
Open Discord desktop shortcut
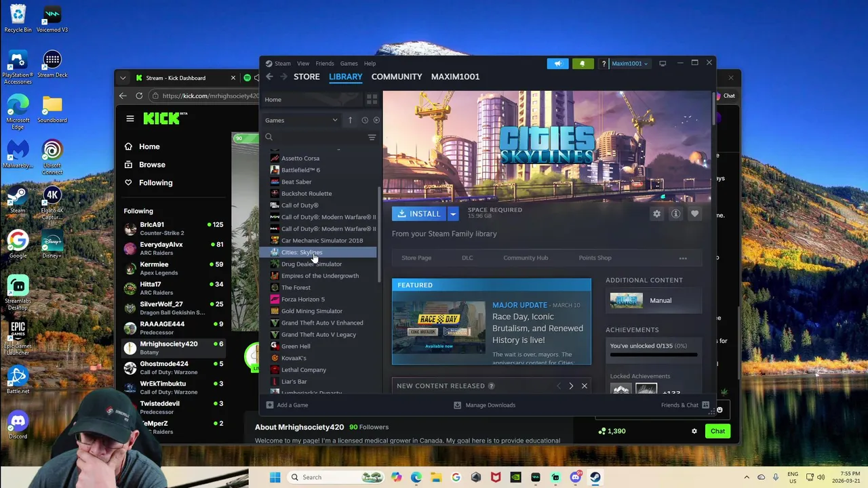click(18, 425)
